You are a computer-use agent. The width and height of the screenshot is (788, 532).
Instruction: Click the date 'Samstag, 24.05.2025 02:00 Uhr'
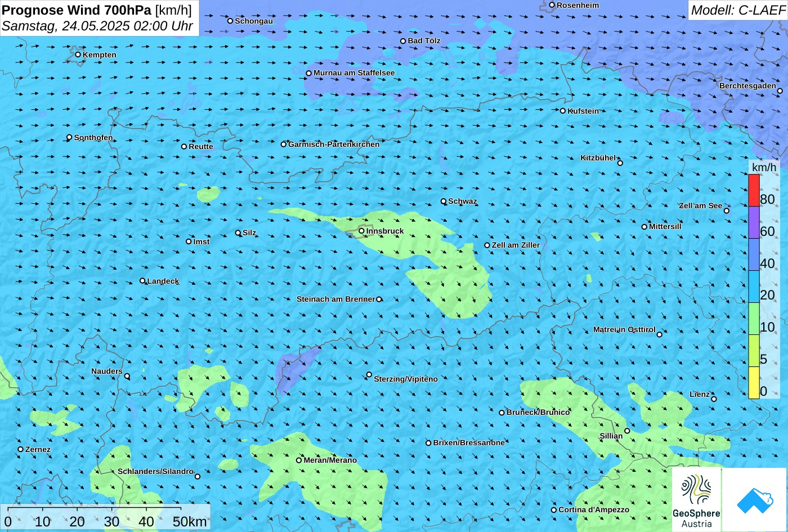pyautogui.click(x=97, y=26)
